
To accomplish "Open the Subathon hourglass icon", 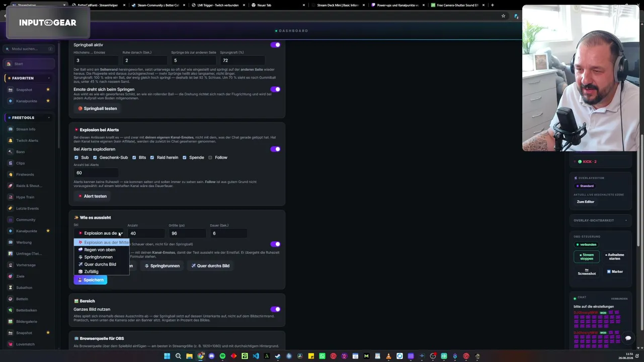I will [x=10, y=288].
